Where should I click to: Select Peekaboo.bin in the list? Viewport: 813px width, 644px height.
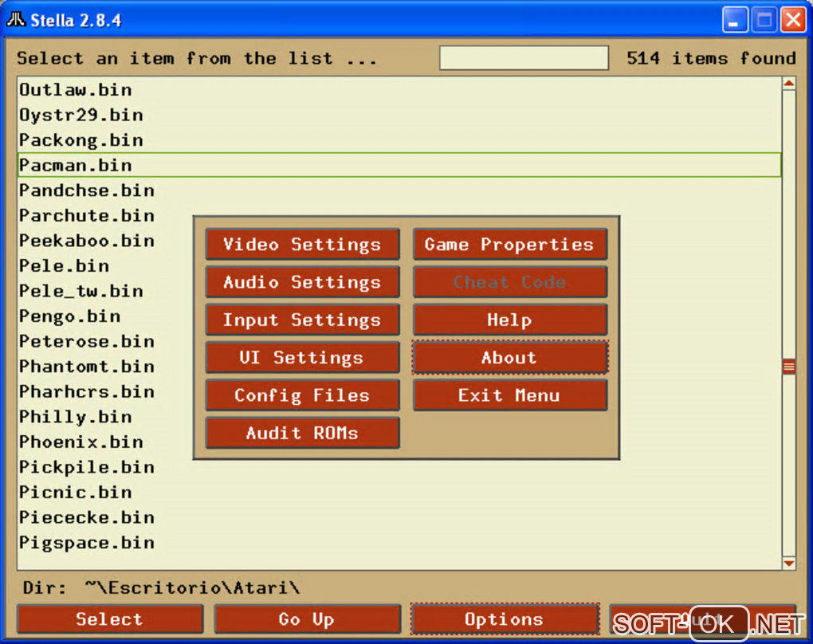click(105, 241)
